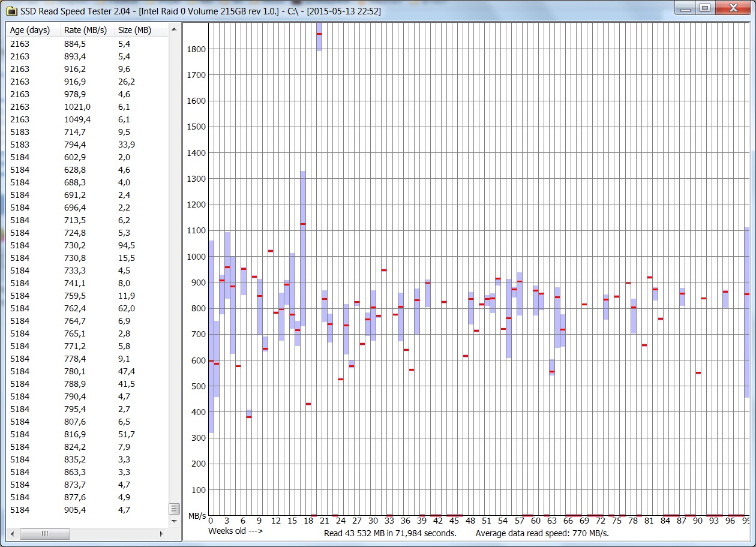The width and height of the screenshot is (756, 547).
Task: Select row with rate 759,5
Action: point(86,296)
